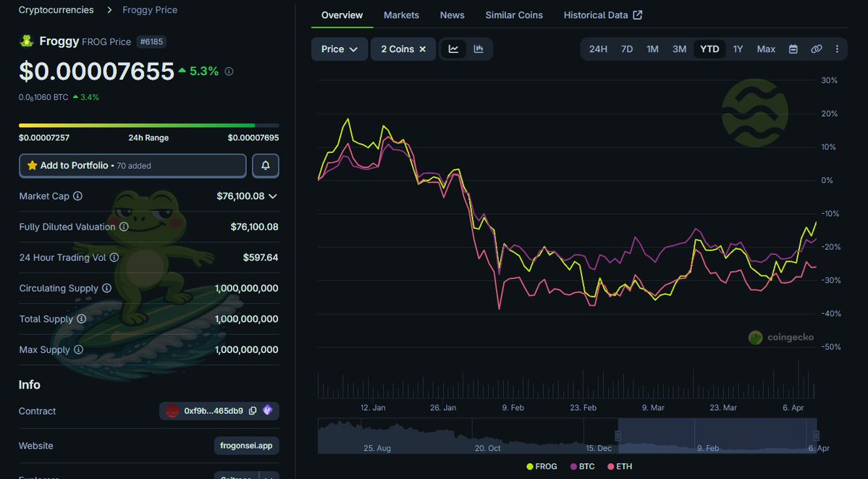
Task: Click the 23. Mar chart date label
Action: pyautogui.click(x=723, y=407)
